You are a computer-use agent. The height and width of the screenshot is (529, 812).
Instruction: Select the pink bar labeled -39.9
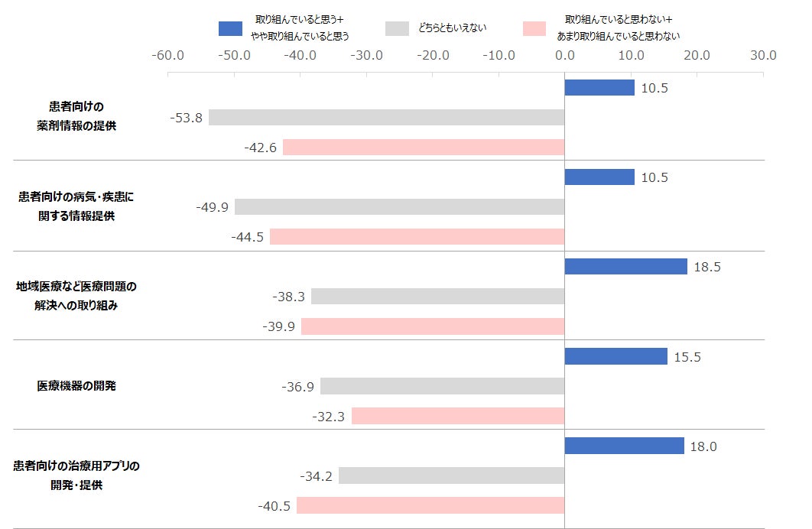pos(432,326)
